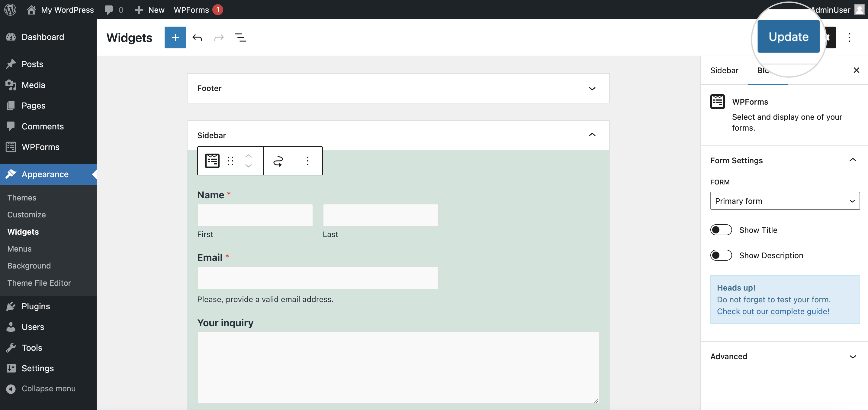The image size is (868, 410).
Task: Open block toolbar options menu
Action: click(308, 161)
